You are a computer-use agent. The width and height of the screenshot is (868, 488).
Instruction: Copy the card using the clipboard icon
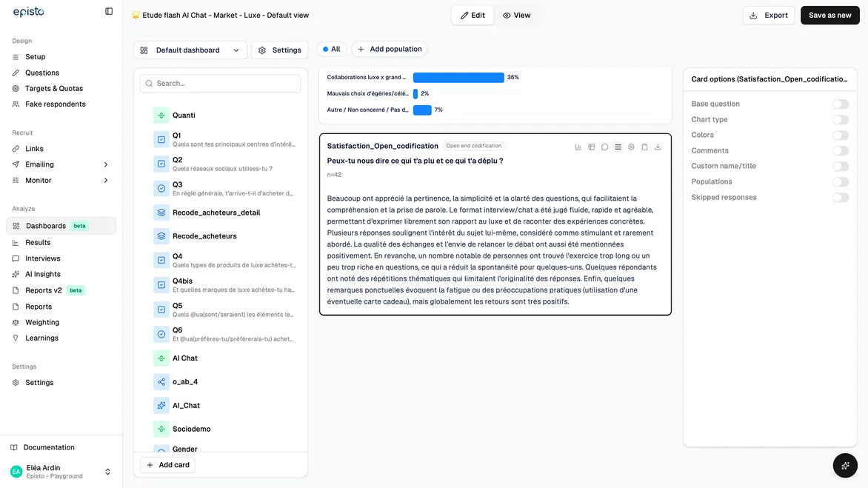[x=644, y=147]
